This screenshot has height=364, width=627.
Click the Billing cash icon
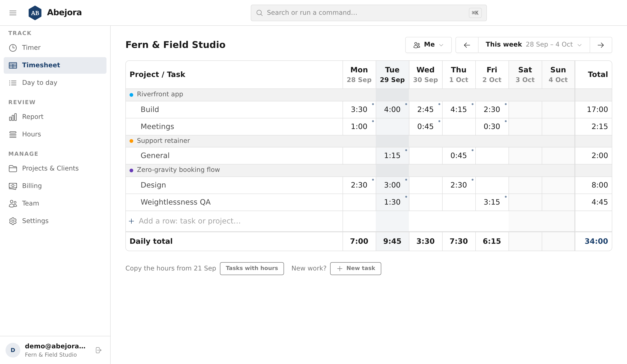(x=13, y=186)
